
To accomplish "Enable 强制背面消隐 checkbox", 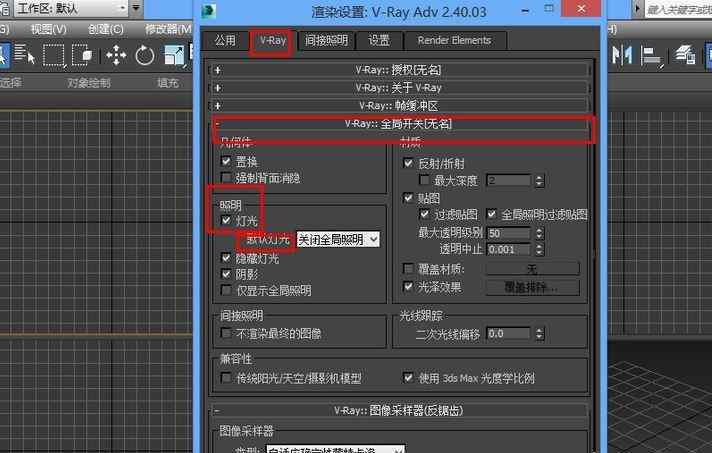I will coord(226,177).
